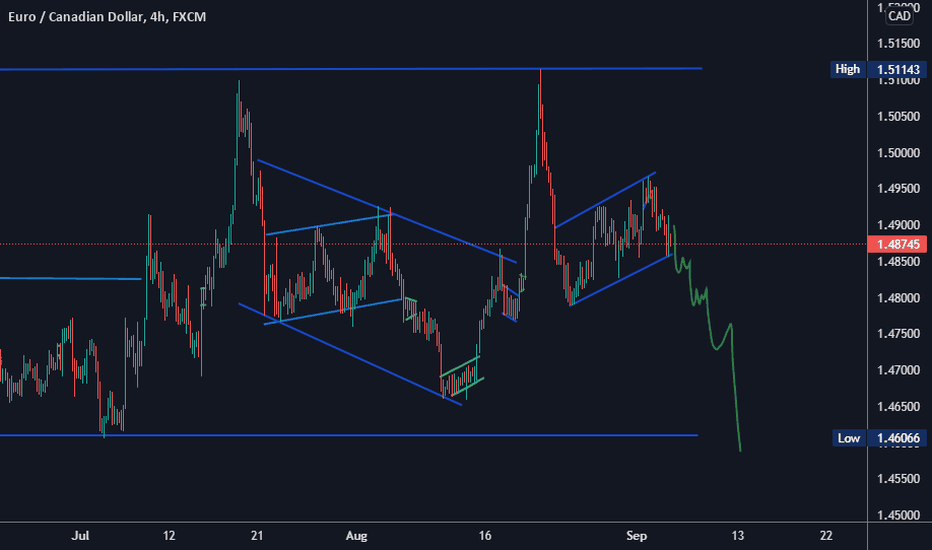The width and height of the screenshot is (932, 550).
Task: Select the lower blue horizontal support line
Action: tap(349, 436)
